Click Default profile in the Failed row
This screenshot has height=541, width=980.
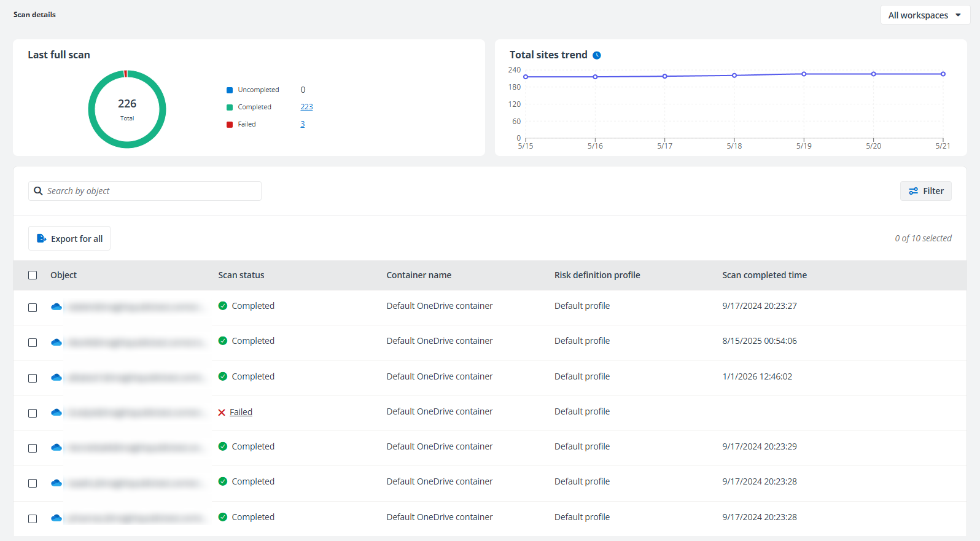[582, 411]
